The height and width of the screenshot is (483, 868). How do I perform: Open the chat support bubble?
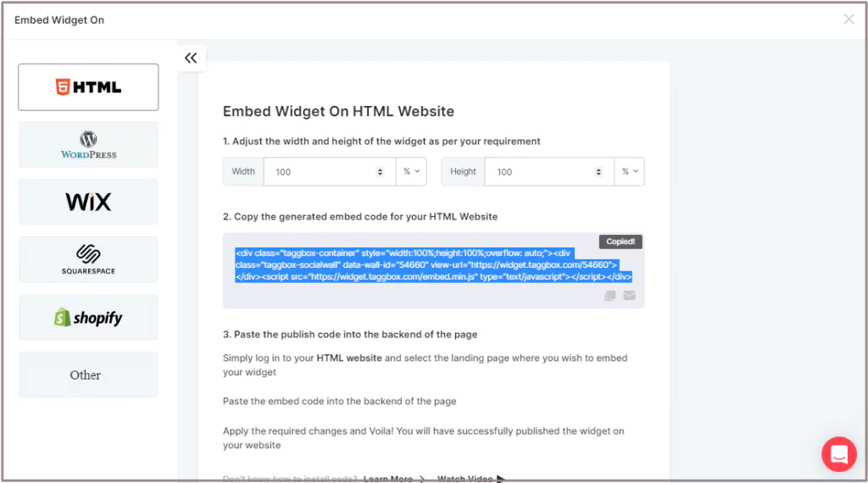click(x=839, y=454)
